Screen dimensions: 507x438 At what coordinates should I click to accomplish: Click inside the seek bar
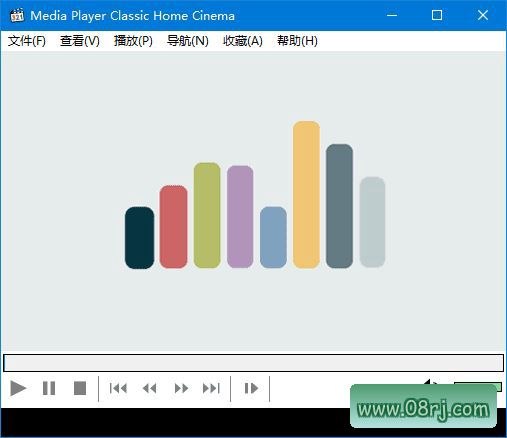point(253,363)
